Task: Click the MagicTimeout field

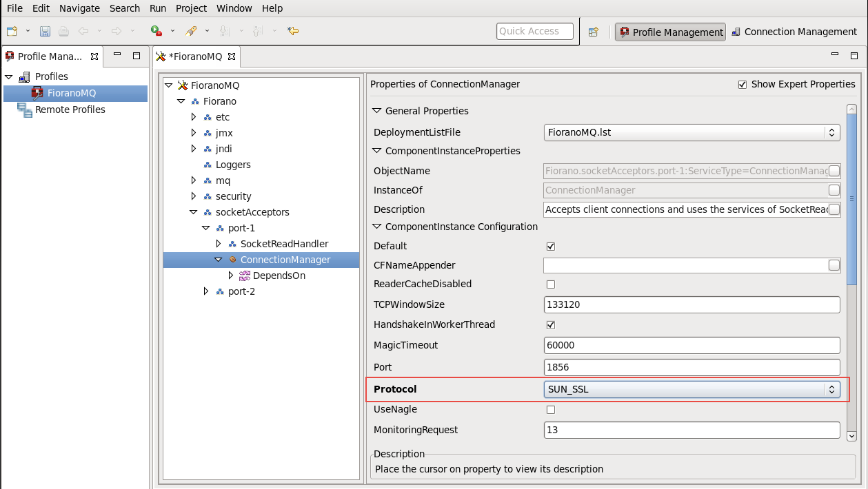Action: tap(692, 345)
